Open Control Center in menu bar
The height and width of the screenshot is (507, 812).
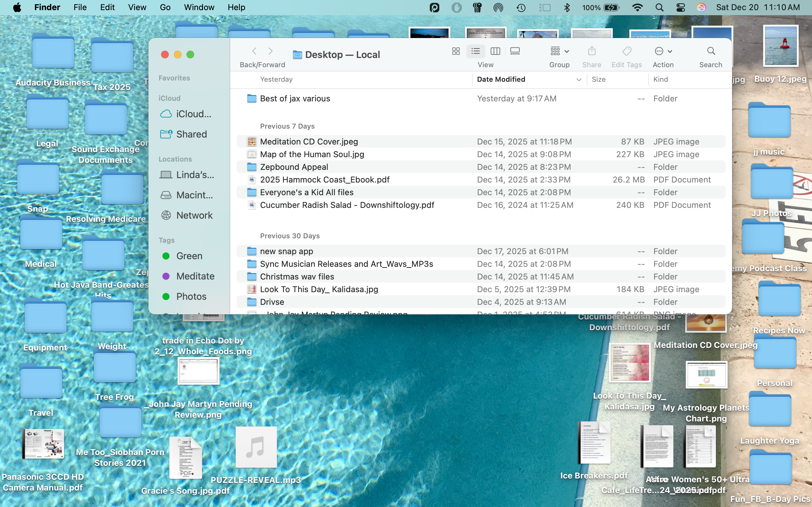(680, 7)
